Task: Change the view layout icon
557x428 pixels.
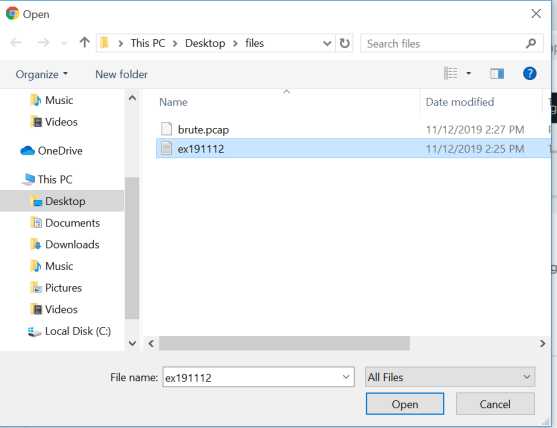Action: (450, 74)
